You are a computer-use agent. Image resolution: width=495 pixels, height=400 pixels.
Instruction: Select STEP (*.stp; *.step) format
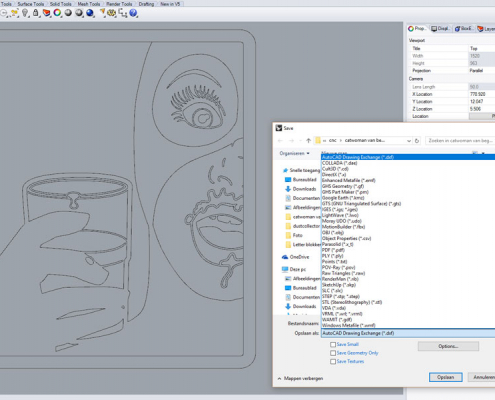tap(408, 296)
